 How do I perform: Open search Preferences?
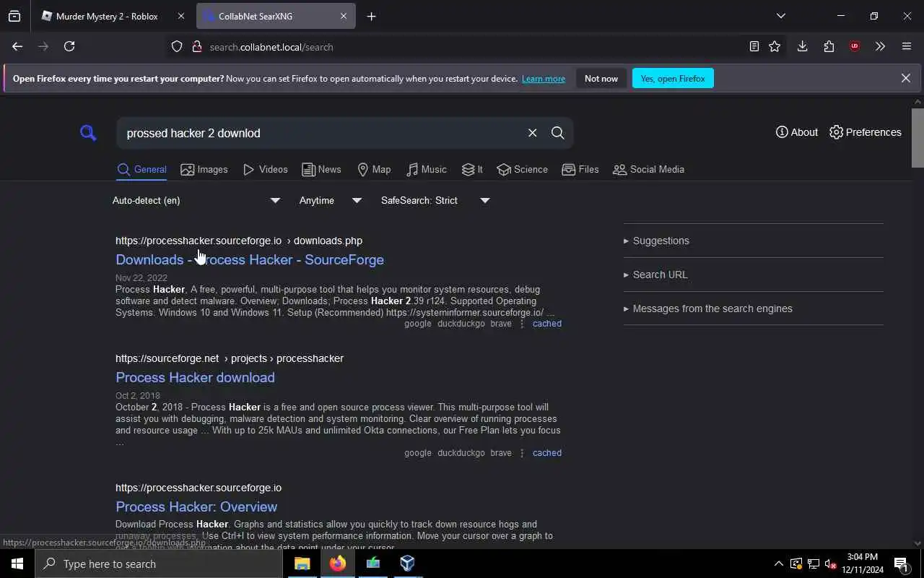coord(865,132)
